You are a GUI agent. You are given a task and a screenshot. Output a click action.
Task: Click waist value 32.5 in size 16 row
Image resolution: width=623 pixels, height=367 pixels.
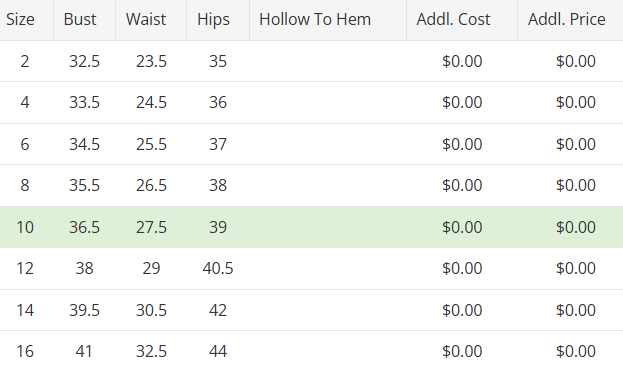click(151, 352)
